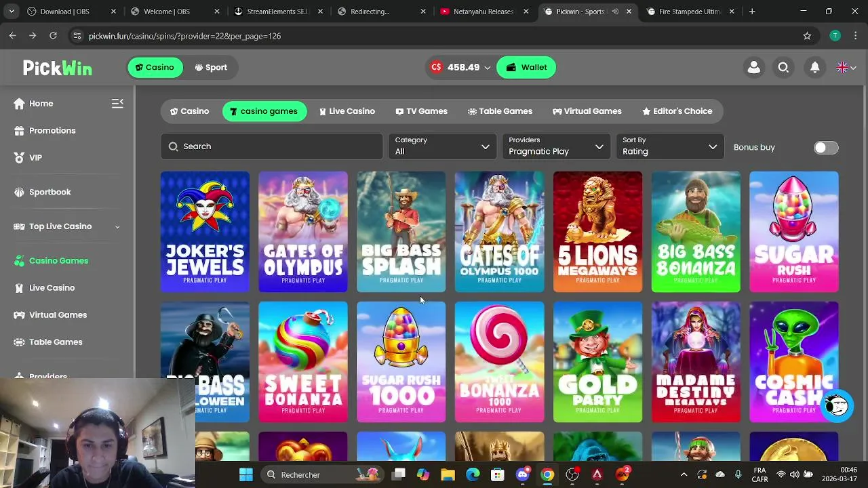The width and height of the screenshot is (868, 488).
Task: Open the Windows Start menu
Action: coord(246,474)
